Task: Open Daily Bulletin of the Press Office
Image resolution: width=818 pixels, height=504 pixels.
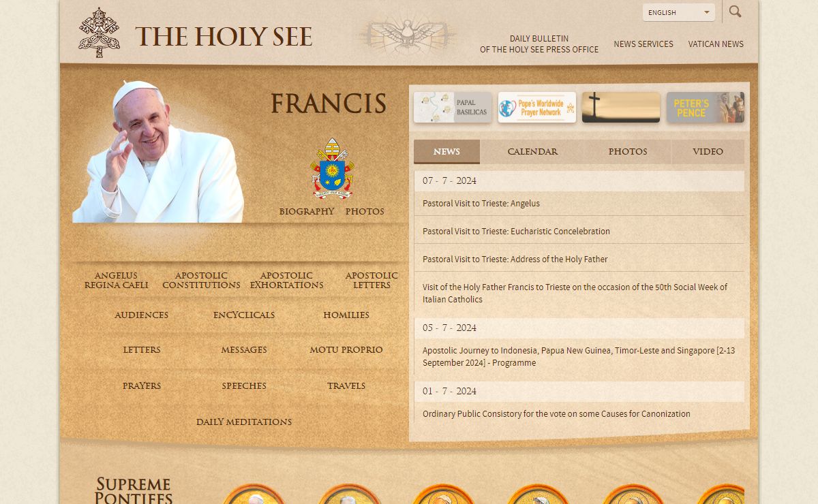Action: (539, 44)
